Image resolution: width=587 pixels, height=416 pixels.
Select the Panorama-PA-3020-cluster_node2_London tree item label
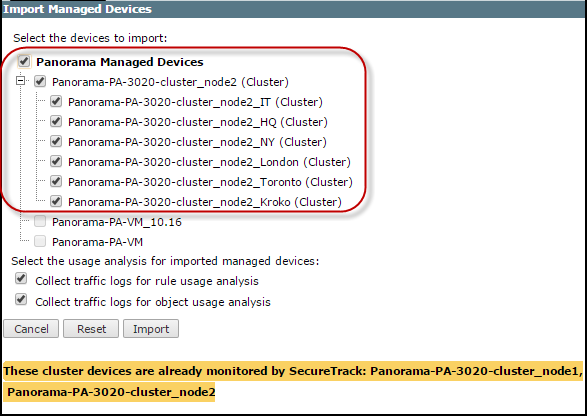pyautogui.click(x=209, y=162)
